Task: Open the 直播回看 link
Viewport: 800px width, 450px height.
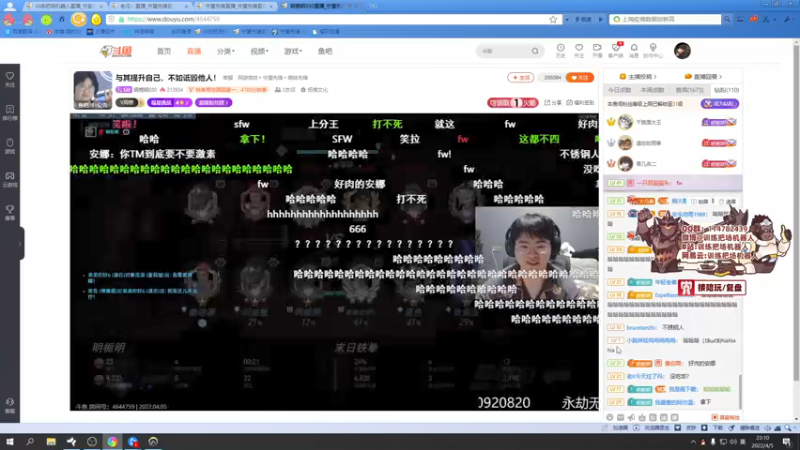Action: click(x=703, y=77)
